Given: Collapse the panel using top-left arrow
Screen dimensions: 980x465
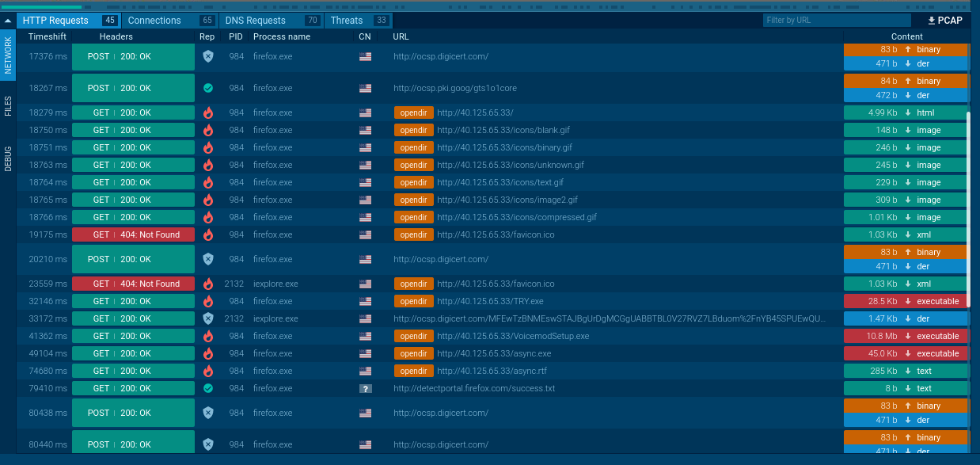Looking at the screenshot, I should point(8,21).
